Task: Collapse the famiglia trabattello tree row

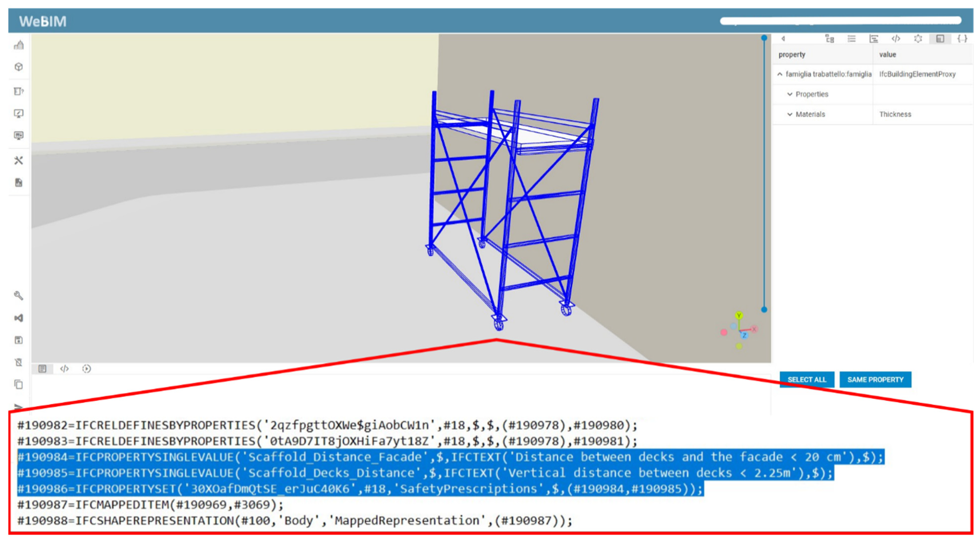Action: point(779,74)
